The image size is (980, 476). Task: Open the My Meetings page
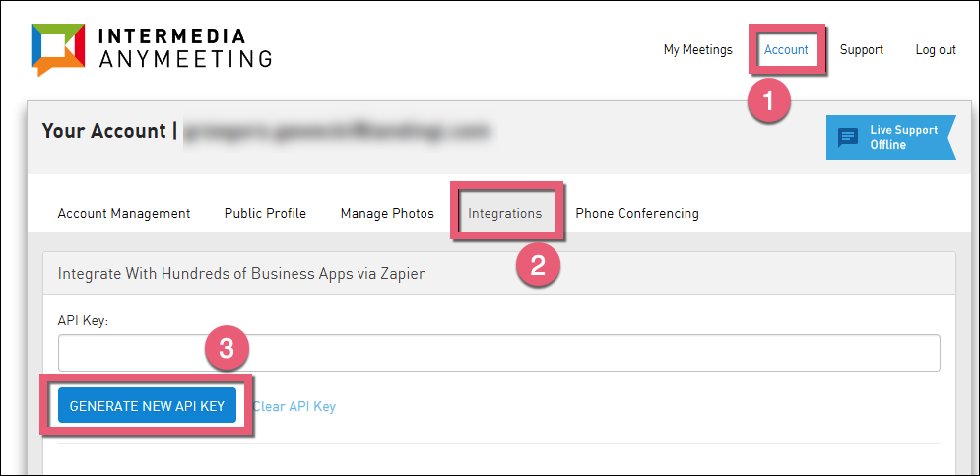tap(697, 50)
